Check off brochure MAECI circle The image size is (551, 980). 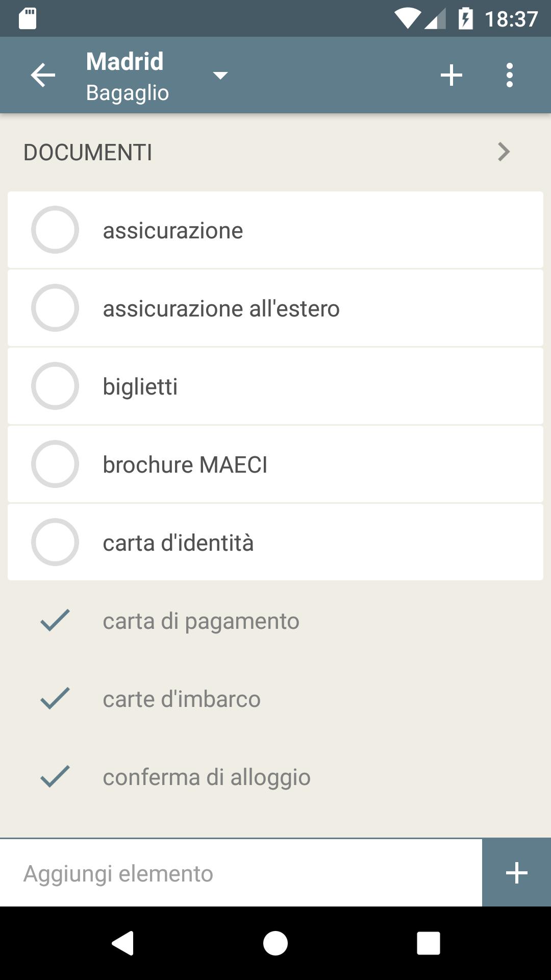pyautogui.click(x=55, y=464)
